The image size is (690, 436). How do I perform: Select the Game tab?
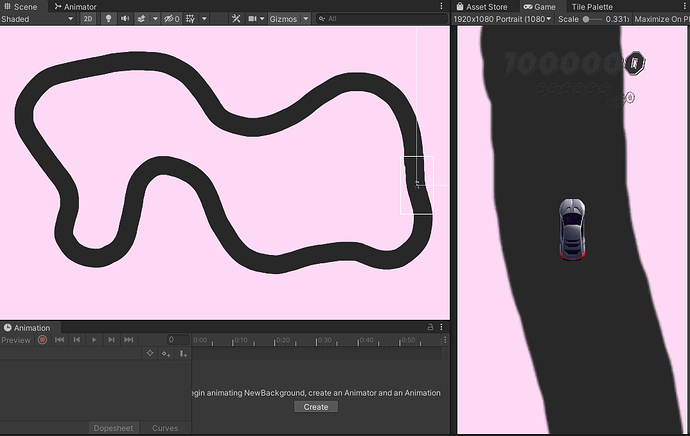pyautogui.click(x=540, y=7)
